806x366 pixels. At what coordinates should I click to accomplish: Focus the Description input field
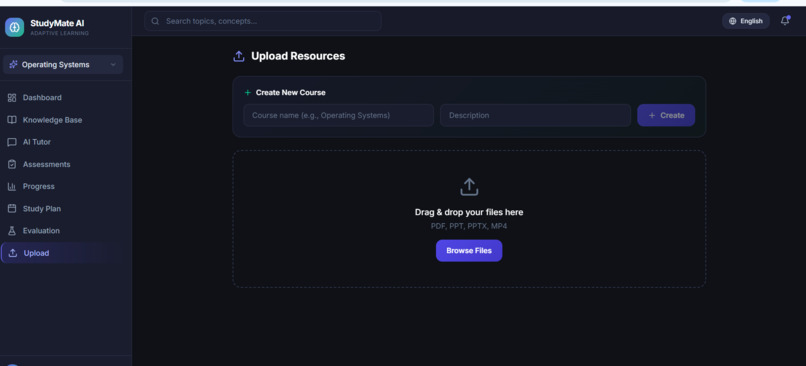click(x=535, y=115)
